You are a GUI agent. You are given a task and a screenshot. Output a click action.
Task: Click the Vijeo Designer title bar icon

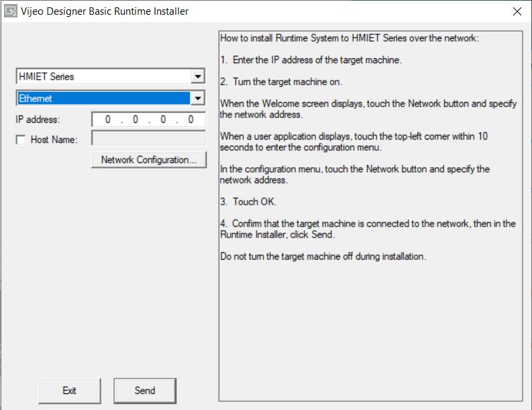[11, 11]
